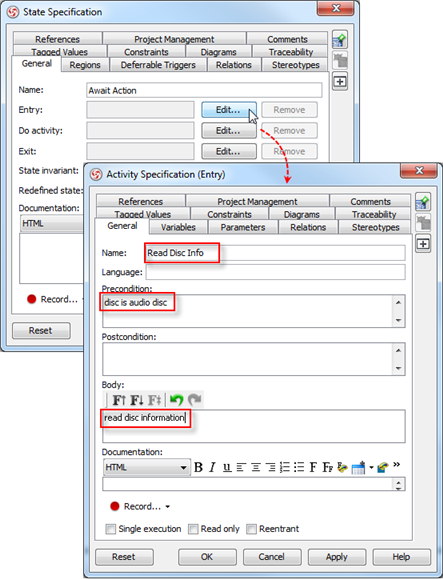Open Stereotypes tab in Activity Specification

(x=375, y=227)
